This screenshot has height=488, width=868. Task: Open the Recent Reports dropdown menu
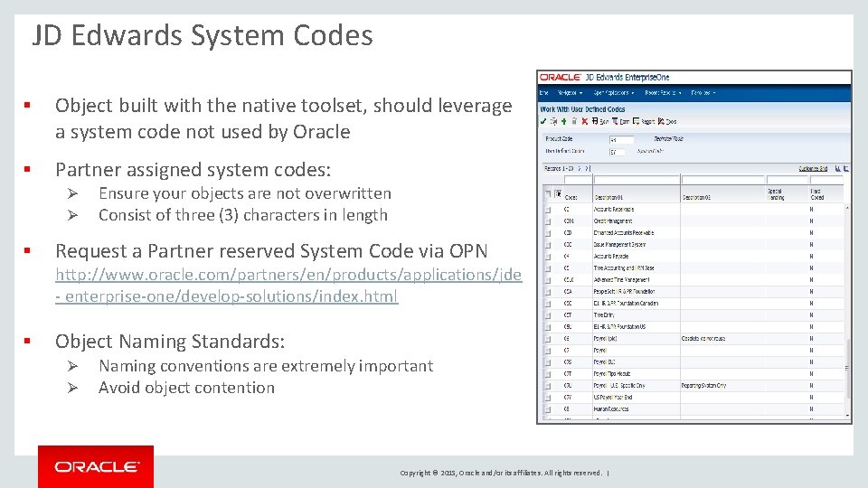(663, 93)
